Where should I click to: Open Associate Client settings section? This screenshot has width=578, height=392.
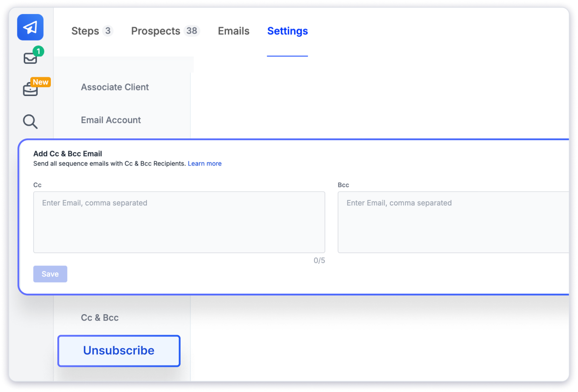[x=115, y=87]
